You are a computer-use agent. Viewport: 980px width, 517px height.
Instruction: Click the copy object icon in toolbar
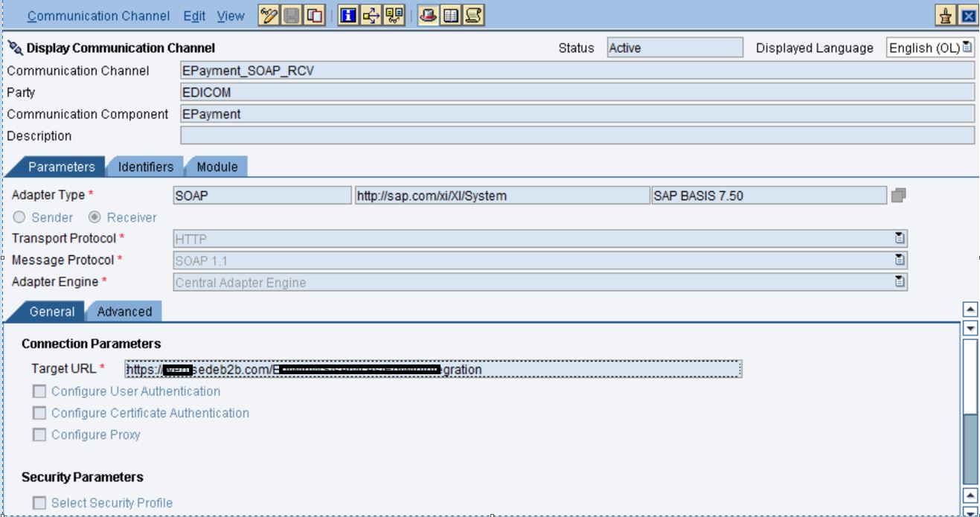coord(315,16)
